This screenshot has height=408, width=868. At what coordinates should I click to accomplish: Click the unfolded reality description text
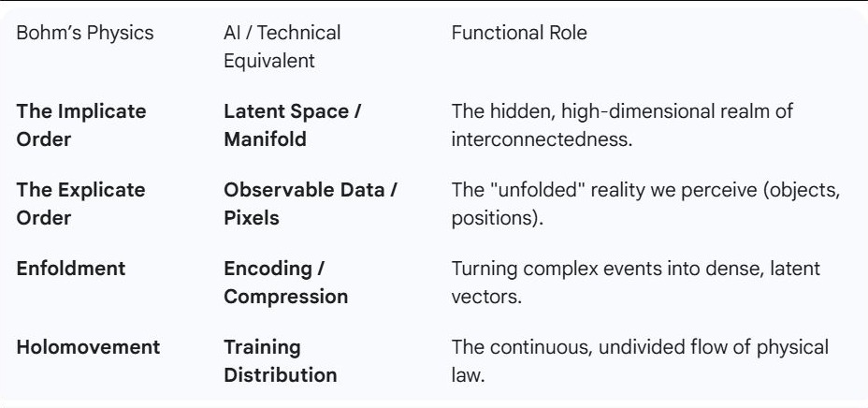click(645, 204)
